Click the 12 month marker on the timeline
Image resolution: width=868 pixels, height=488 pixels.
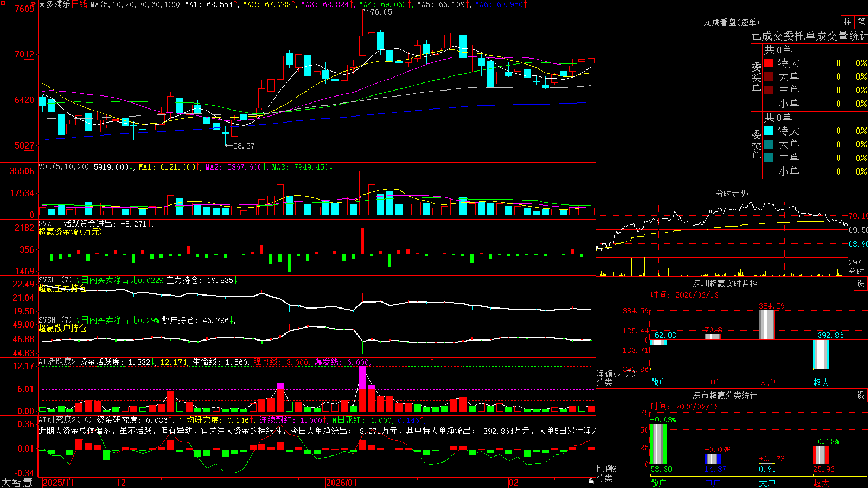122,483
